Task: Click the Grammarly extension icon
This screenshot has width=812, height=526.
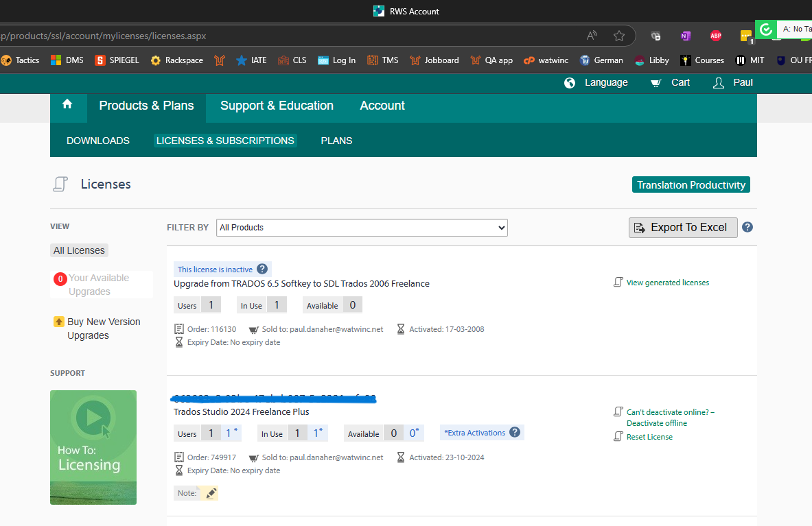Action: point(766,29)
